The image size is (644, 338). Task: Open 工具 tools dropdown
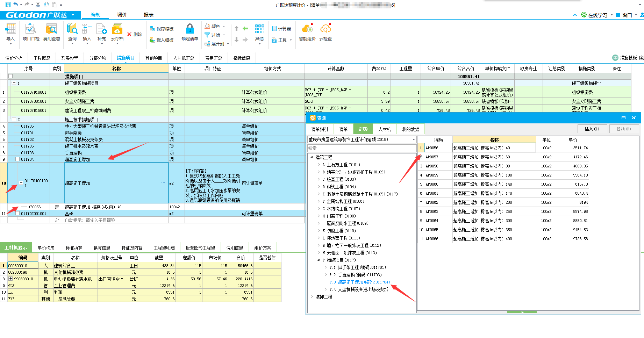[282, 40]
